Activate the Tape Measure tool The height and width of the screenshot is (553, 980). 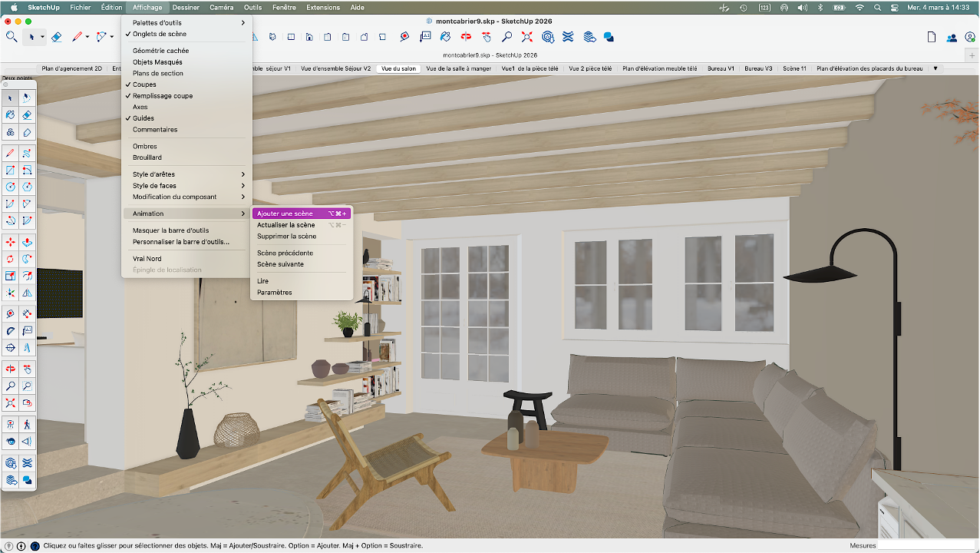pyautogui.click(x=10, y=313)
